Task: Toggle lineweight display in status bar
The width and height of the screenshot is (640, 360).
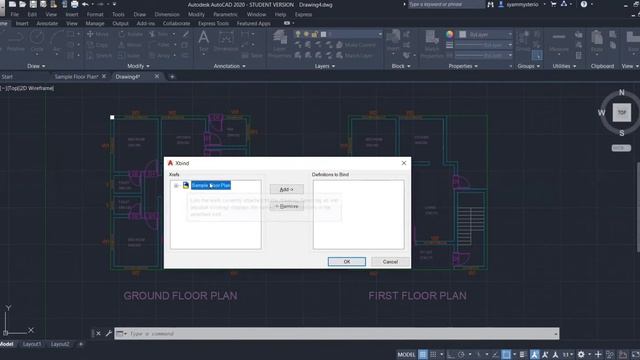Action: [523, 354]
